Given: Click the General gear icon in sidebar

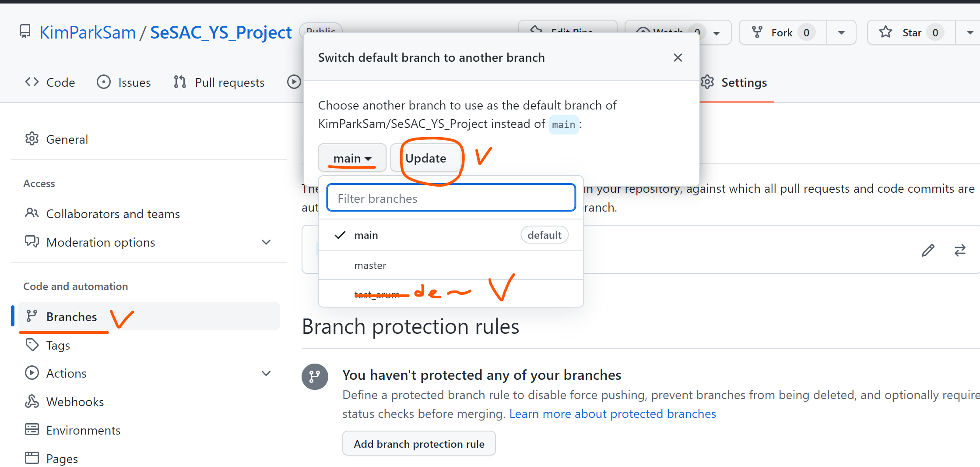Looking at the screenshot, I should 32,139.
